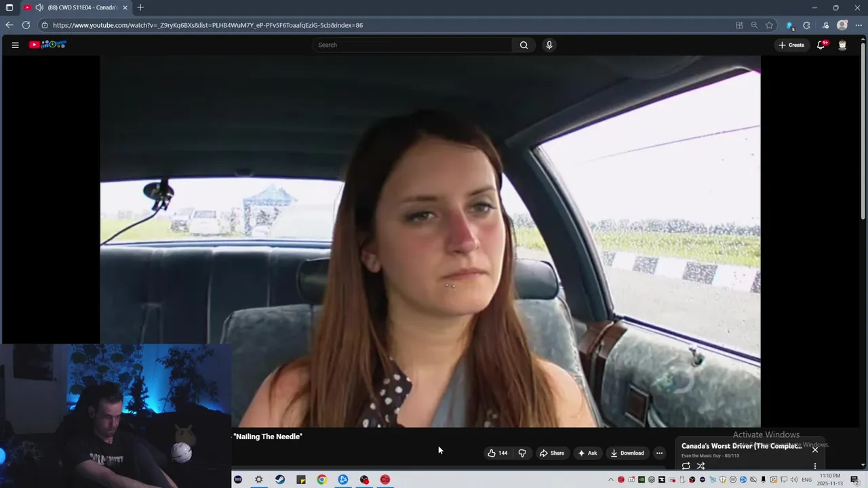Like the video with thumbs up
The width and height of the screenshot is (868, 488).
(497, 453)
